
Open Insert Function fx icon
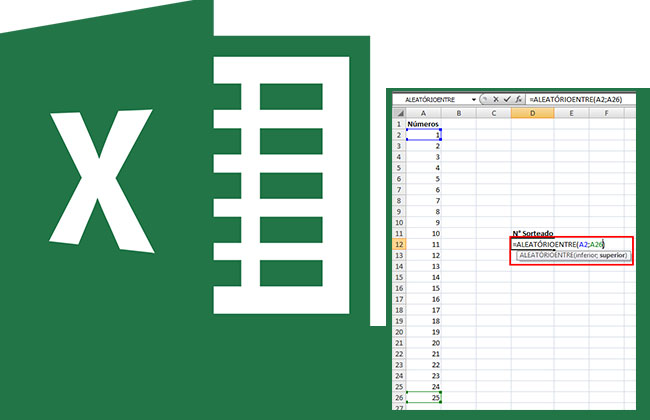pos(519,100)
